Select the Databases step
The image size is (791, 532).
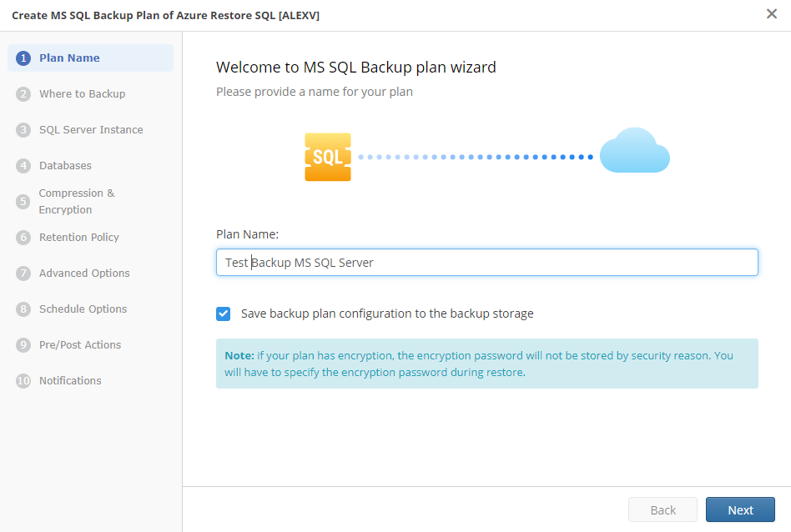pyautogui.click(x=65, y=166)
